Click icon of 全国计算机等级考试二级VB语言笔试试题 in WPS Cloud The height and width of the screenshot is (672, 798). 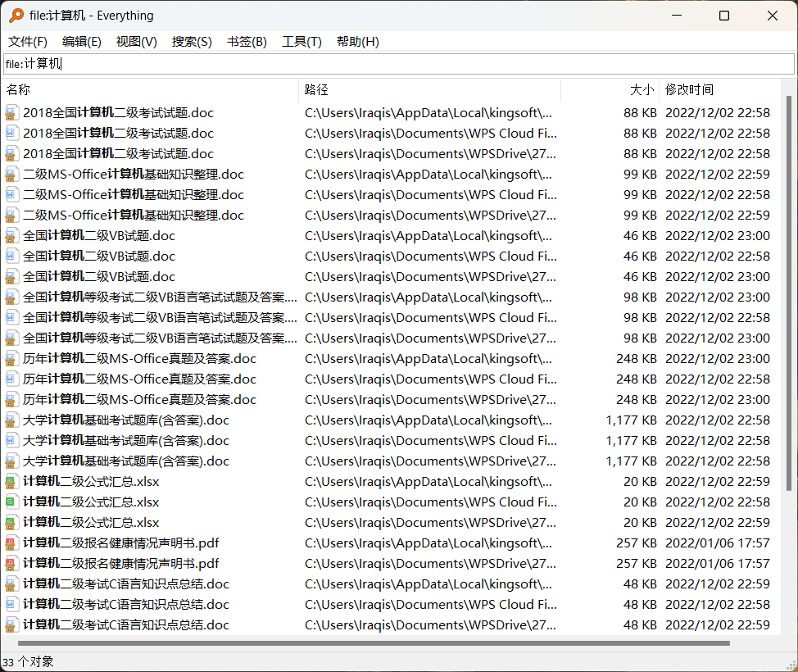click(11, 318)
